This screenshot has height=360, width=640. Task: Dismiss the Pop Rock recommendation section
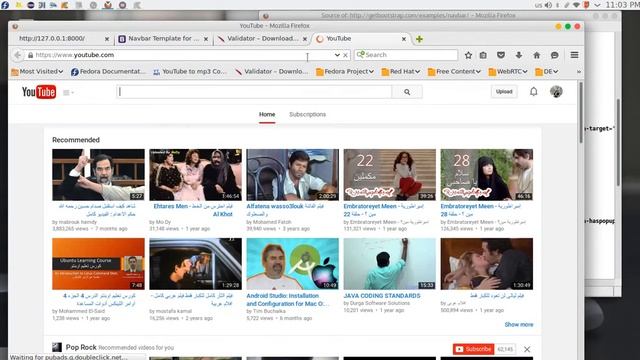527,349
